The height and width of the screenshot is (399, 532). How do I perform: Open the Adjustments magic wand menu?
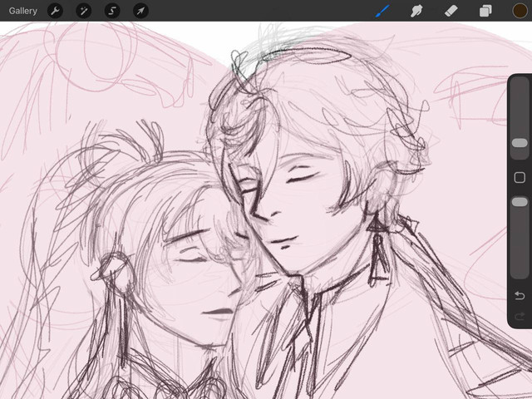[83, 11]
